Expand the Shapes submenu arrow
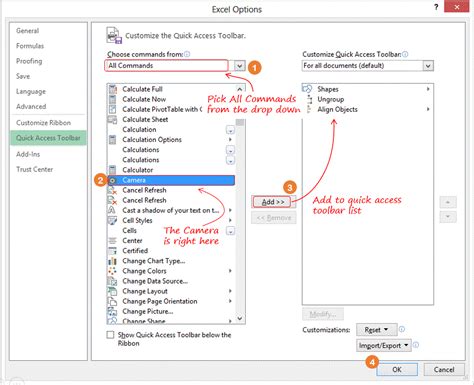474x385 pixels. pos(428,89)
